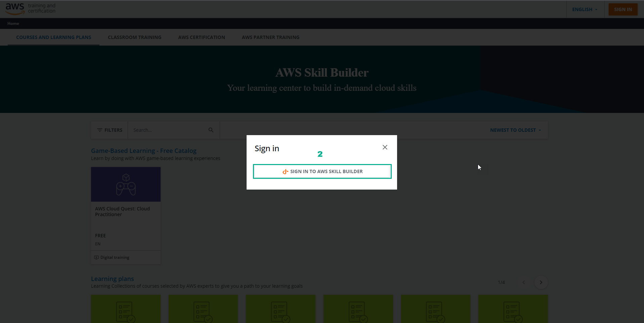The height and width of the screenshot is (323, 644).
Task: Select the search magnifier icon
Action: coord(211,130)
